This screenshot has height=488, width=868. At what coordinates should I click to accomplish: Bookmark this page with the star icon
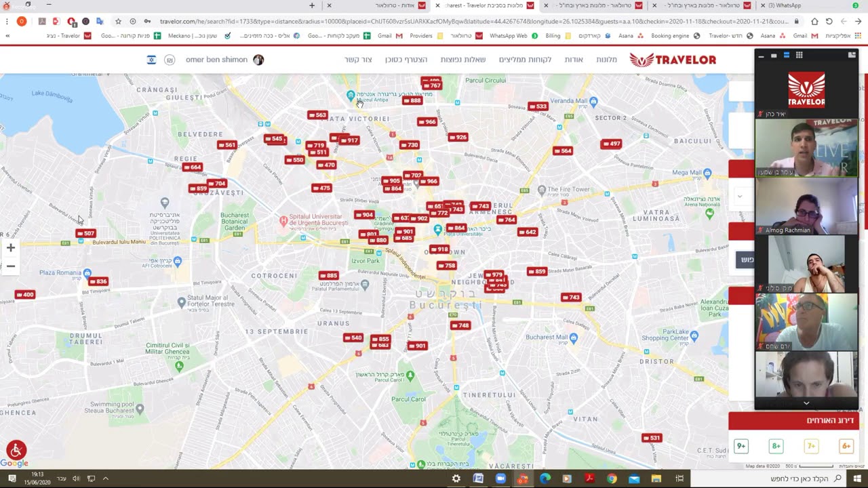coord(118,22)
